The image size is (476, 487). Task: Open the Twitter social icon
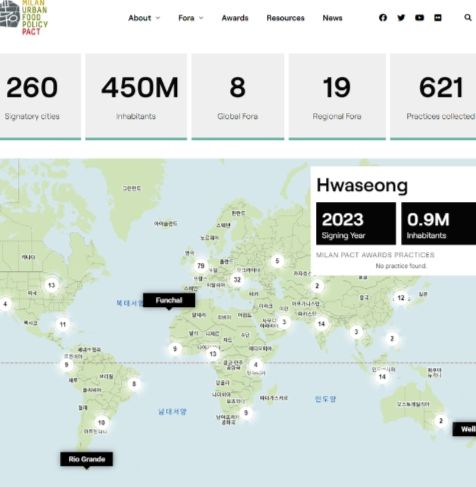pyautogui.click(x=401, y=18)
